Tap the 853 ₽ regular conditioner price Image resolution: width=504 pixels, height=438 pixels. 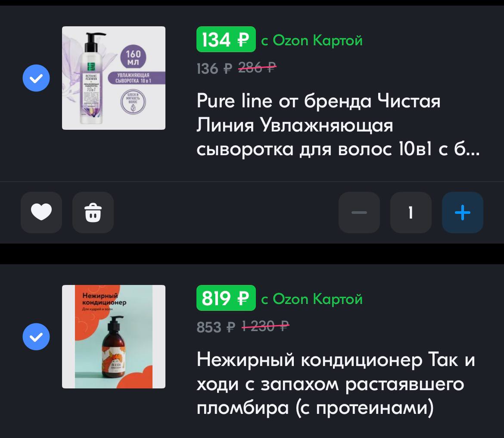coord(216,327)
